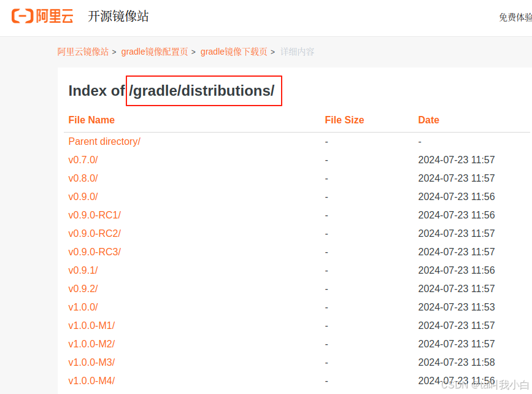Open the v0.8.0/ folder
This screenshot has width=532, height=394.
(83, 178)
